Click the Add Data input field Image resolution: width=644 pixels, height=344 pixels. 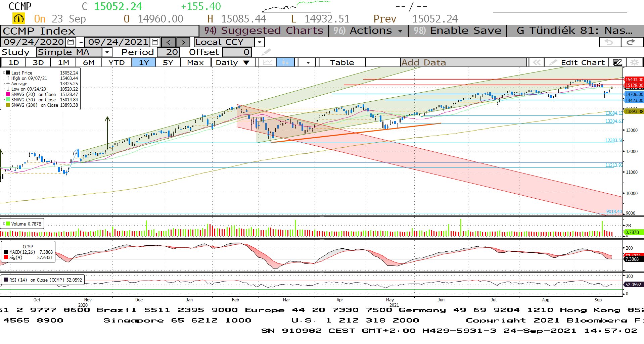click(x=463, y=62)
